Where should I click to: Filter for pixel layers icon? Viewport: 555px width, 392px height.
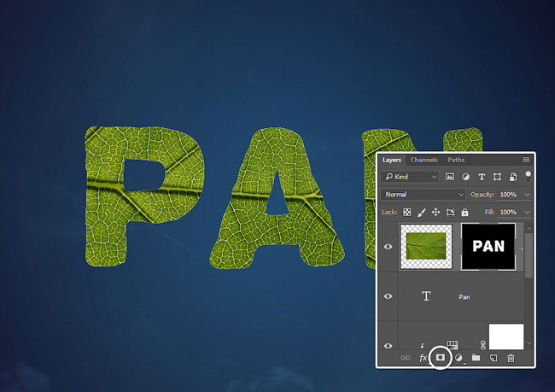point(449,177)
